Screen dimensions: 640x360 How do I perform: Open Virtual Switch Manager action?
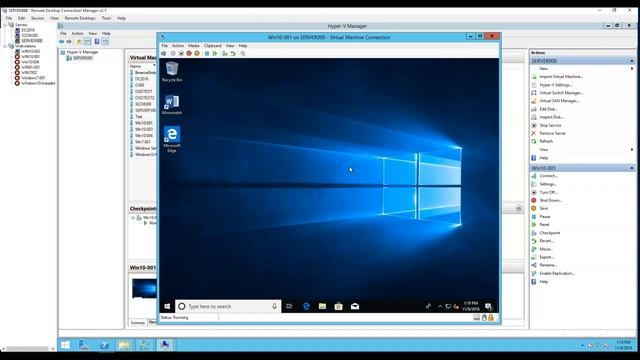561,93
